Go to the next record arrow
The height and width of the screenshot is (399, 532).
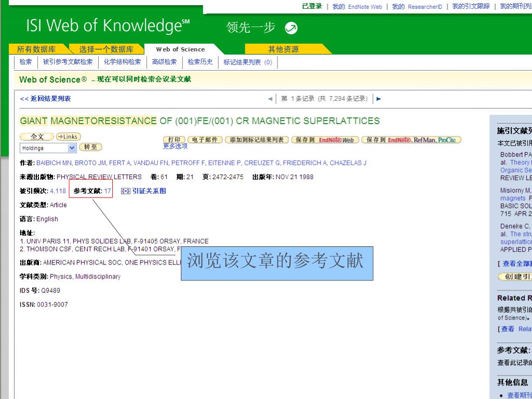click(x=379, y=99)
